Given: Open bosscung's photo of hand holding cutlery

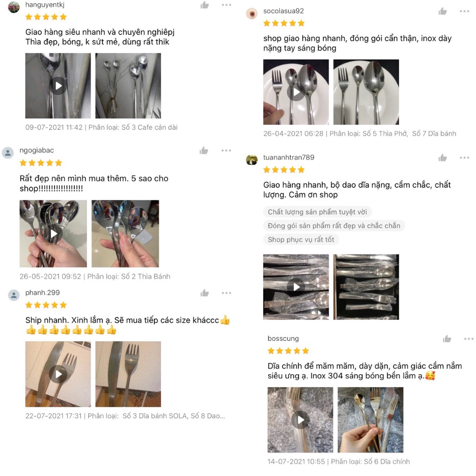Looking at the screenshot, I should [x=370, y=420].
